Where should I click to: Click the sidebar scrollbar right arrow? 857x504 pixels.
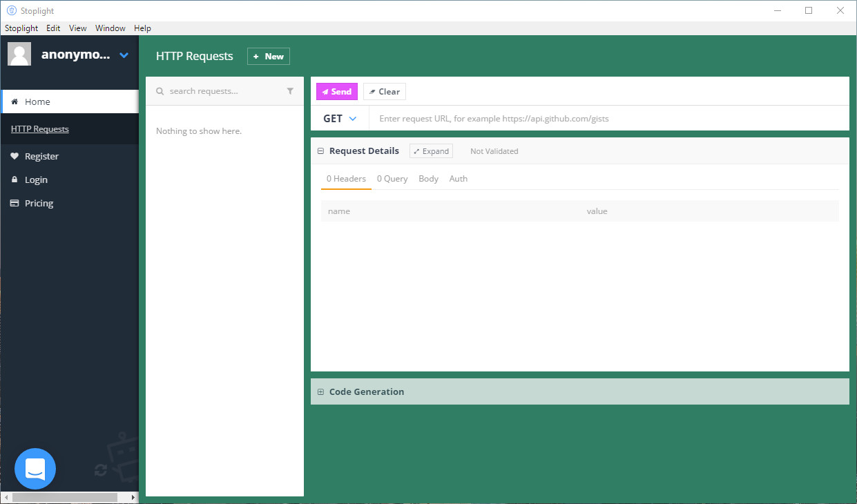[x=133, y=497]
